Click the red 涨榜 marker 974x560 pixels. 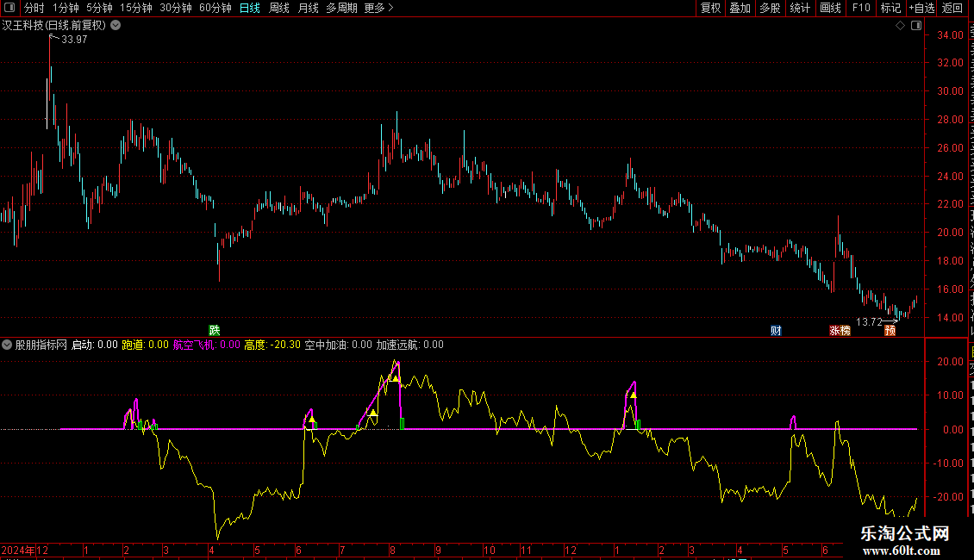[x=840, y=330]
